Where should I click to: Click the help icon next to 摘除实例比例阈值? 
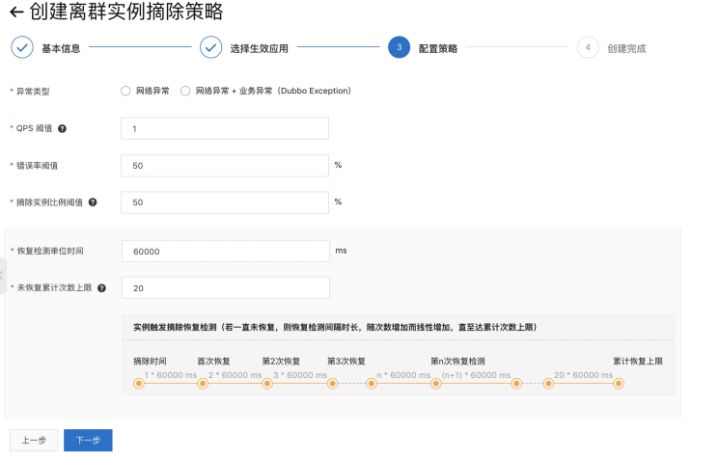tap(93, 202)
